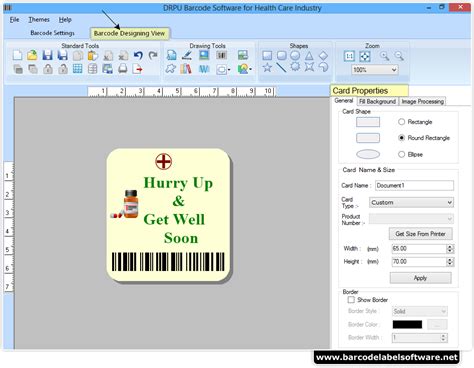Image resolution: width=474 pixels, height=368 pixels.
Task: Click the 1:1 actual size zoom icon
Action: 349,56
